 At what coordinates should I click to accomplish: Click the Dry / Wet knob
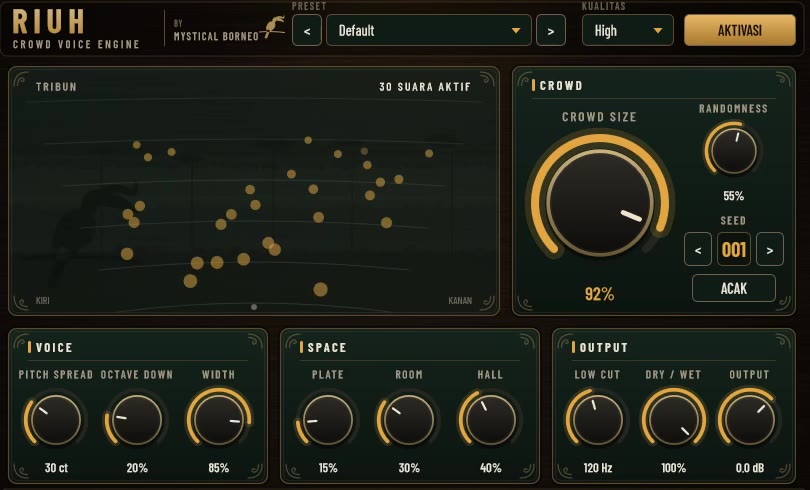click(x=674, y=420)
